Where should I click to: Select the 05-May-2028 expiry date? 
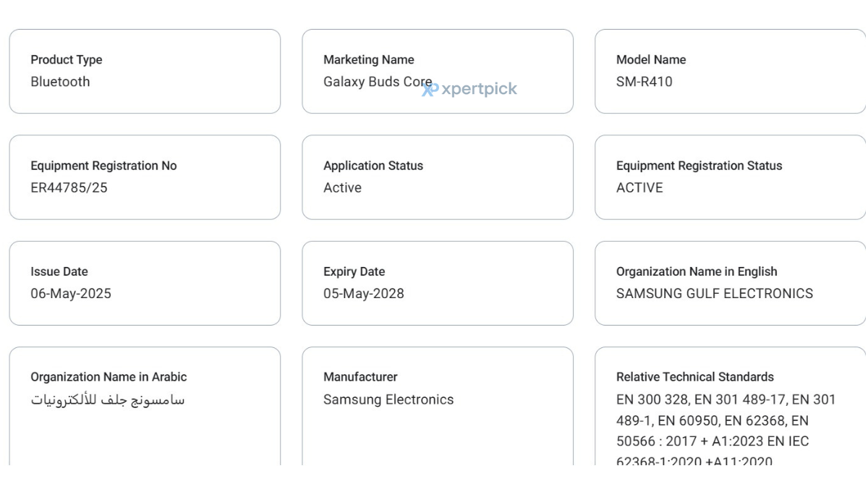(x=364, y=294)
